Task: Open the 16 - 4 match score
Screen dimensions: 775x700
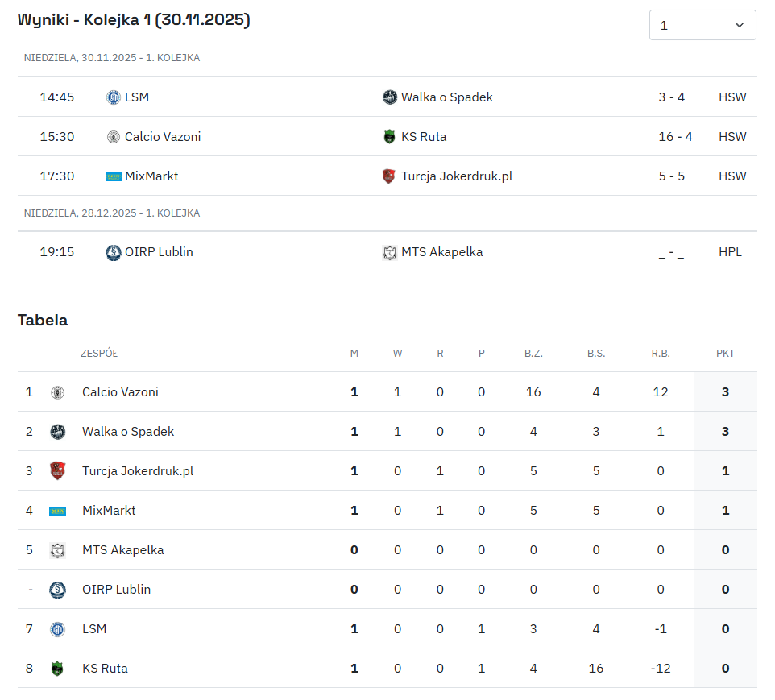Action: pos(675,137)
